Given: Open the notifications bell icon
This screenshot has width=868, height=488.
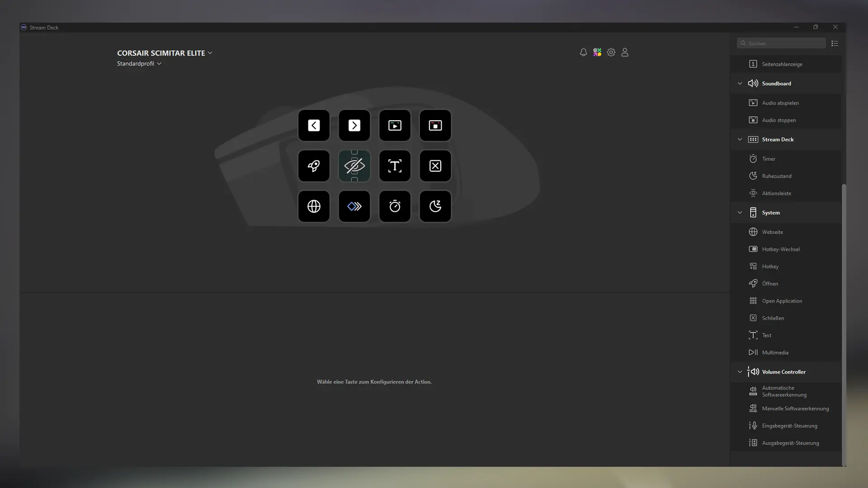Looking at the screenshot, I should [x=583, y=52].
